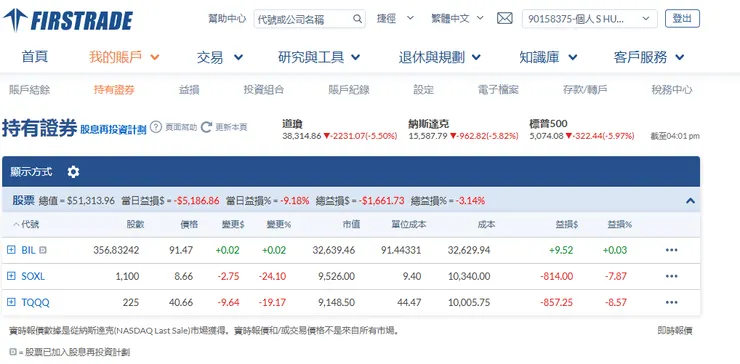This screenshot has width=740, height=364.
Task: Sort by 價格 column header
Action: (189, 224)
